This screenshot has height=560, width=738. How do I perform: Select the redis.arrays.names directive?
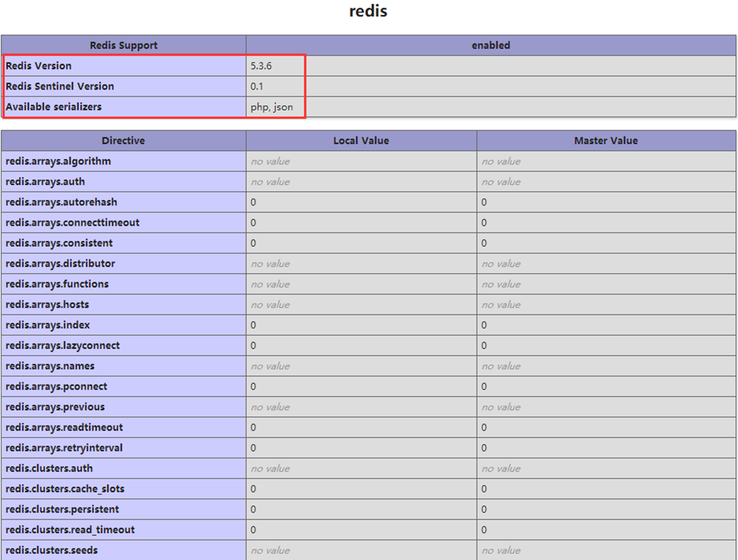point(50,366)
